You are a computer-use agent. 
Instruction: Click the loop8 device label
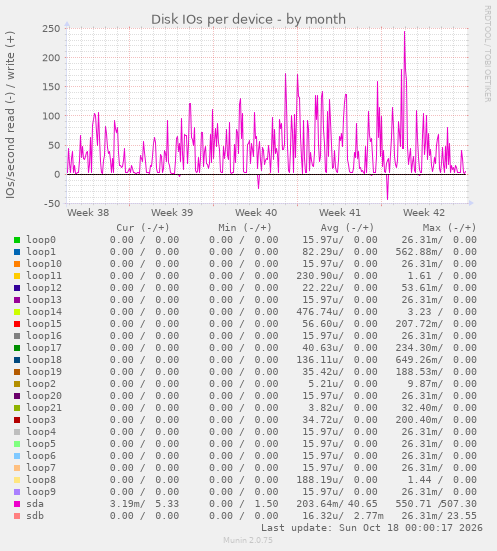coord(41,480)
